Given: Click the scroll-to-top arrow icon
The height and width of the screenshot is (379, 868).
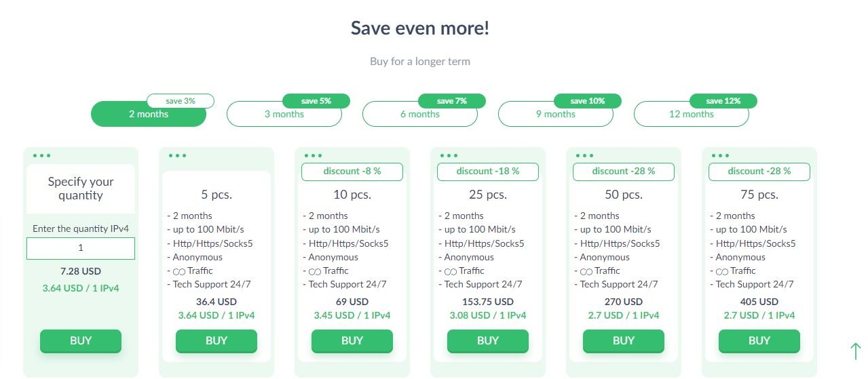Looking at the screenshot, I should click(855, 351).
